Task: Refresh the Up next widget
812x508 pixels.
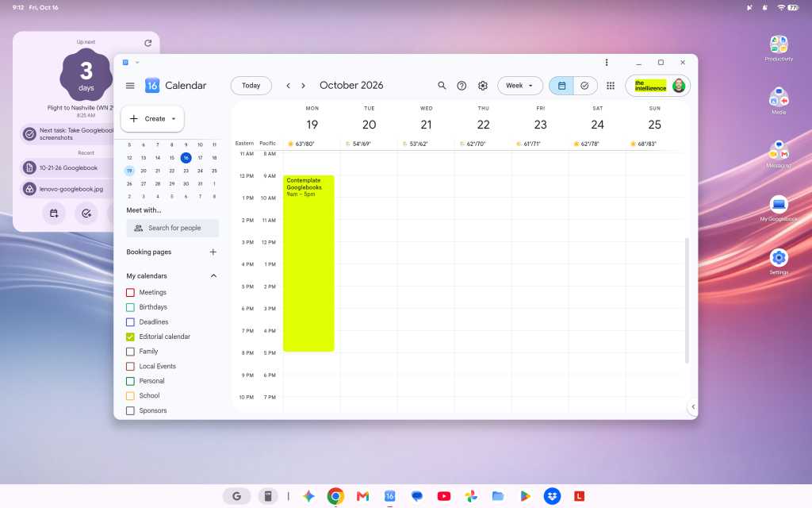Action: point(148,43)
